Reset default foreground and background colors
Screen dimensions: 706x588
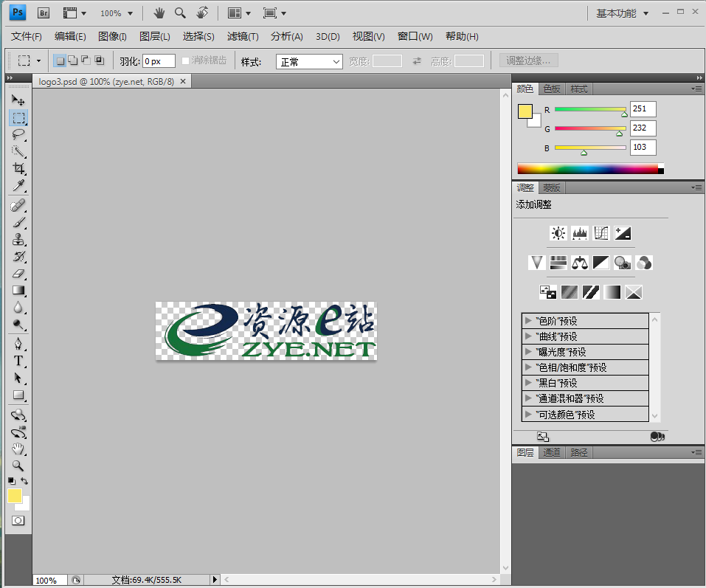(12, 481)
